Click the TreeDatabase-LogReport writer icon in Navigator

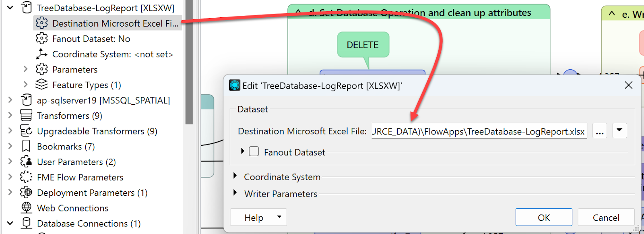click(x=26, y=8)
